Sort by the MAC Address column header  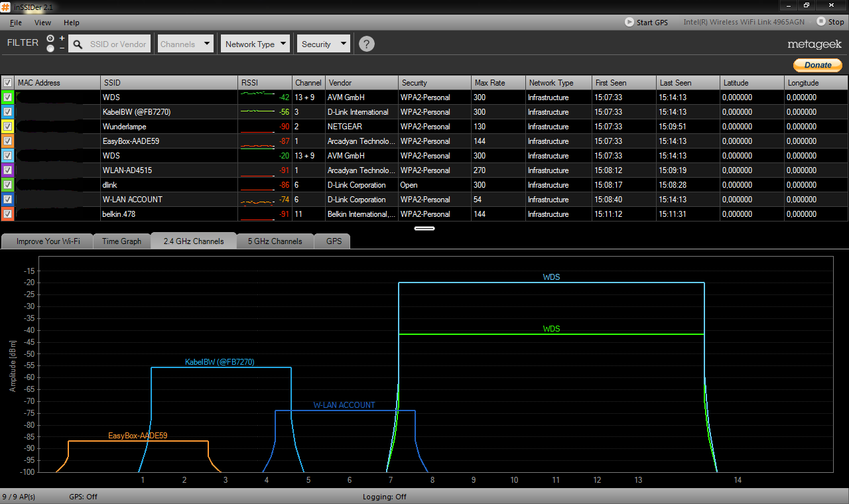57,83
